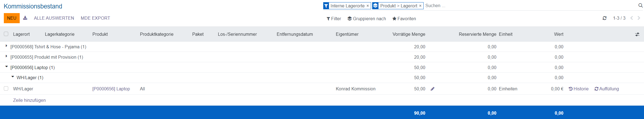Click in the Suchen search field
This screenshot has height=119, width=644.
click(x=520, y=6)
